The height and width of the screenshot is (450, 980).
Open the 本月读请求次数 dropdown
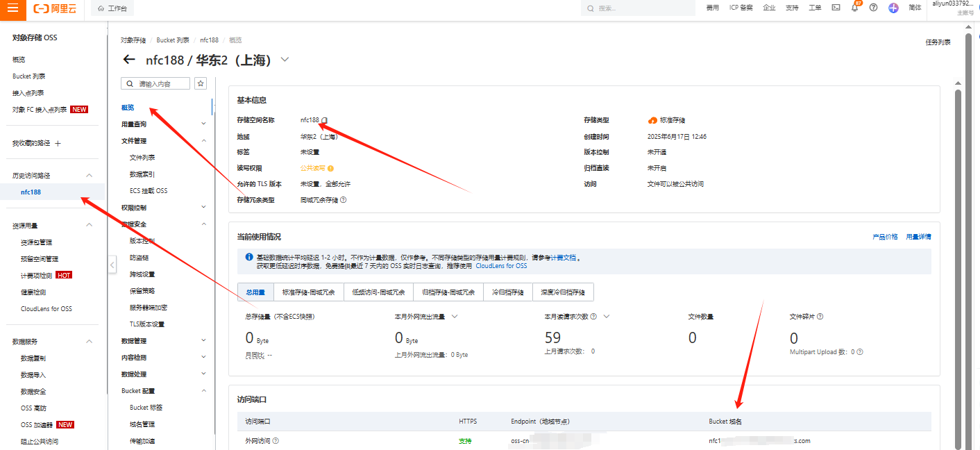pos(606,317)
